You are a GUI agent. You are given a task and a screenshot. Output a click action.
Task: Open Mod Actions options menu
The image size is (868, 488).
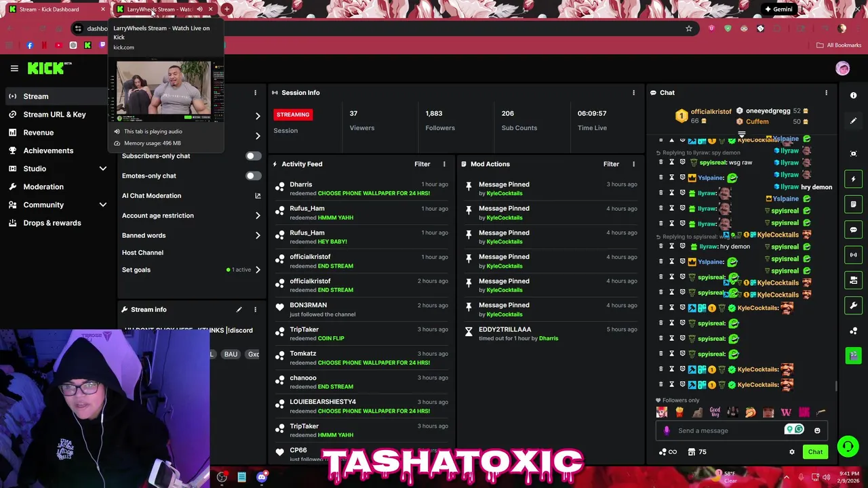[x=634, y=164]
